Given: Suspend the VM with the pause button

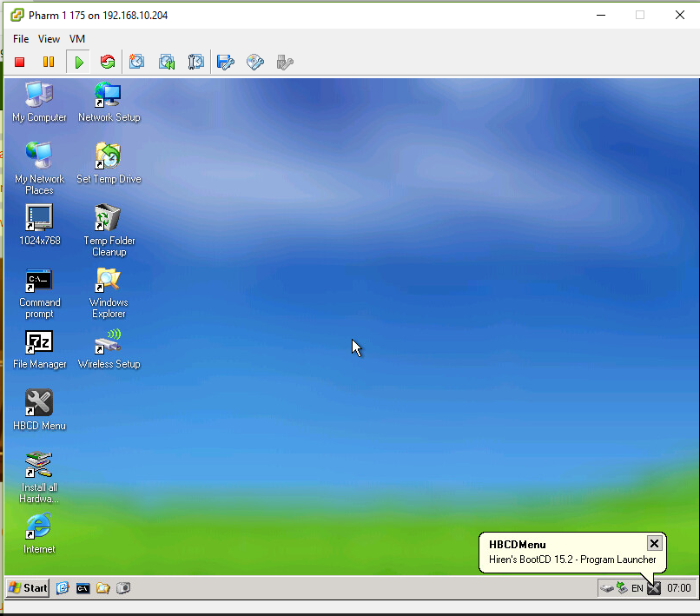Looking at the screenshot, I should (x=49, y=62).
